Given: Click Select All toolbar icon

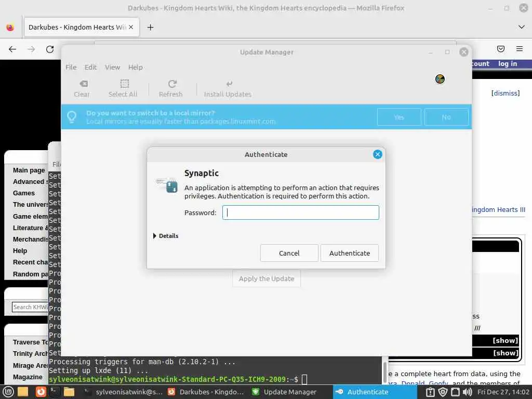Looking at the screenshot, I should click(x=123, y=88).
